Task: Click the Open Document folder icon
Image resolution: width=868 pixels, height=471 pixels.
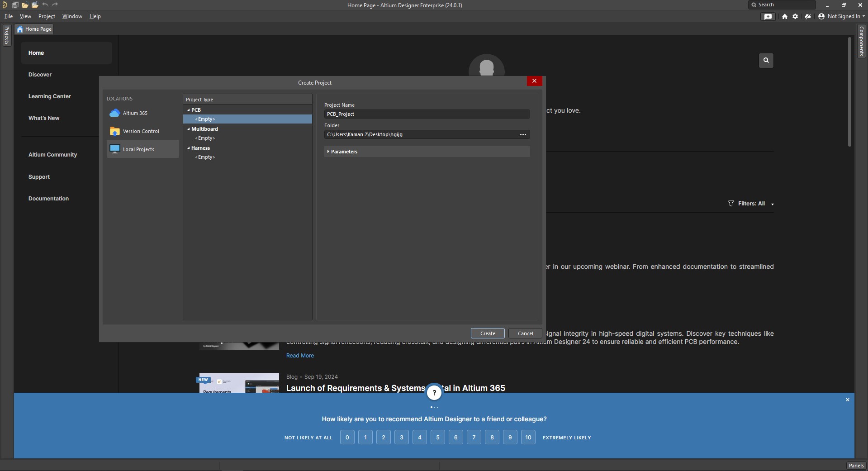Action: (25, 5)
